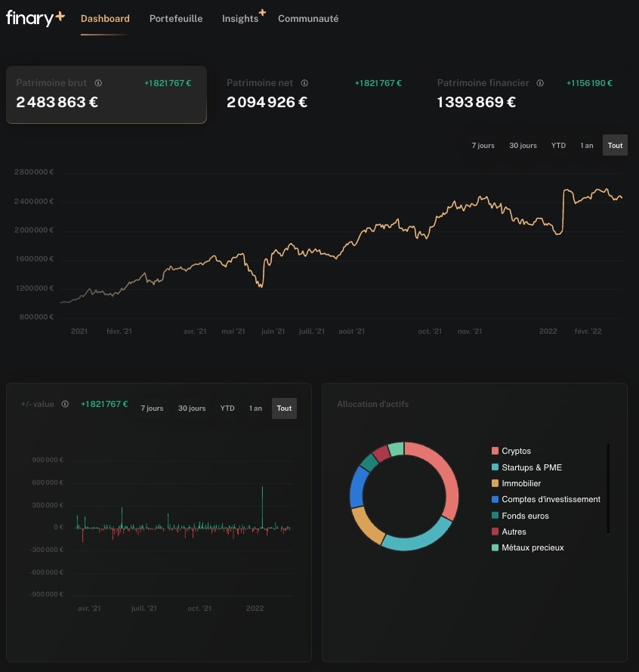Click 30 jours above the main chart
Viewport: 639px width, 672px height.
click(523, 145)
